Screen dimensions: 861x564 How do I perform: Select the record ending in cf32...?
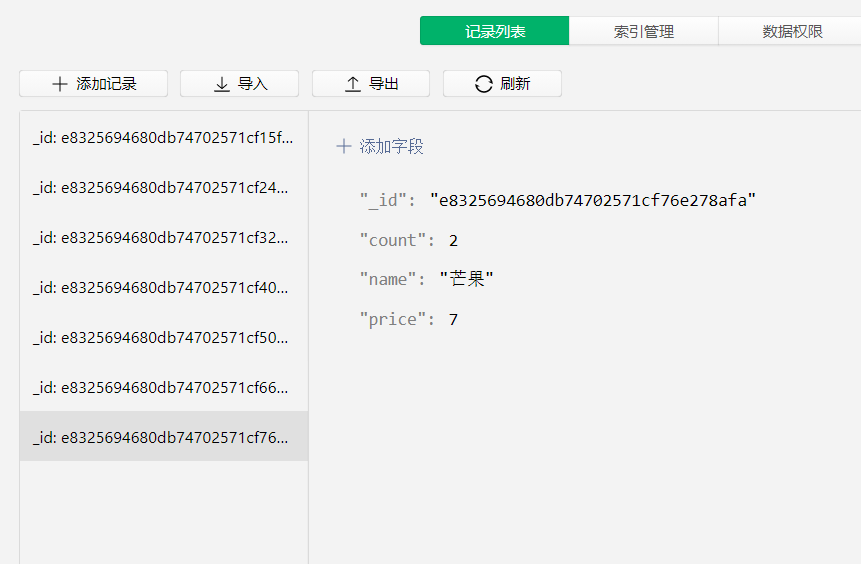coord(164,237)
